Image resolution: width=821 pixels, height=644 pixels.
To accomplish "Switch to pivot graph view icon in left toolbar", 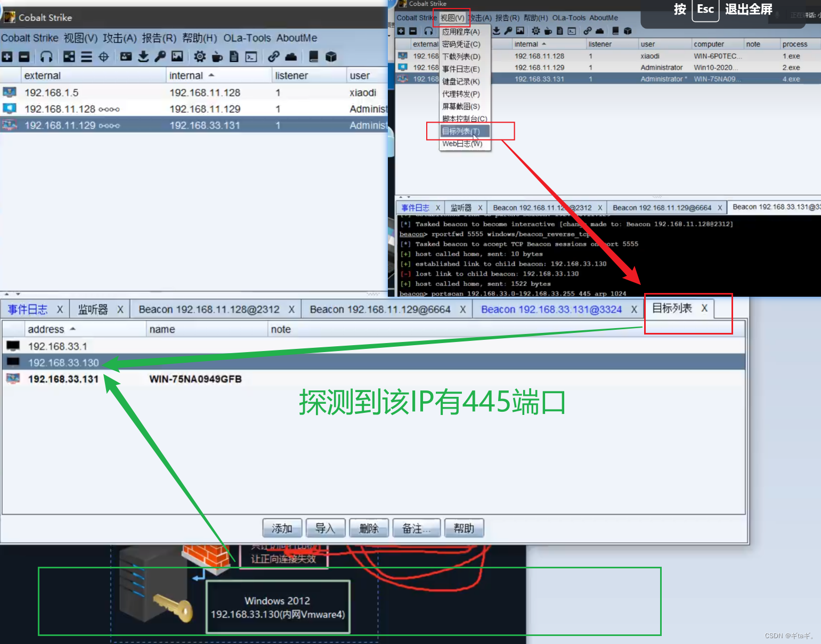I will tap(69, 56).
